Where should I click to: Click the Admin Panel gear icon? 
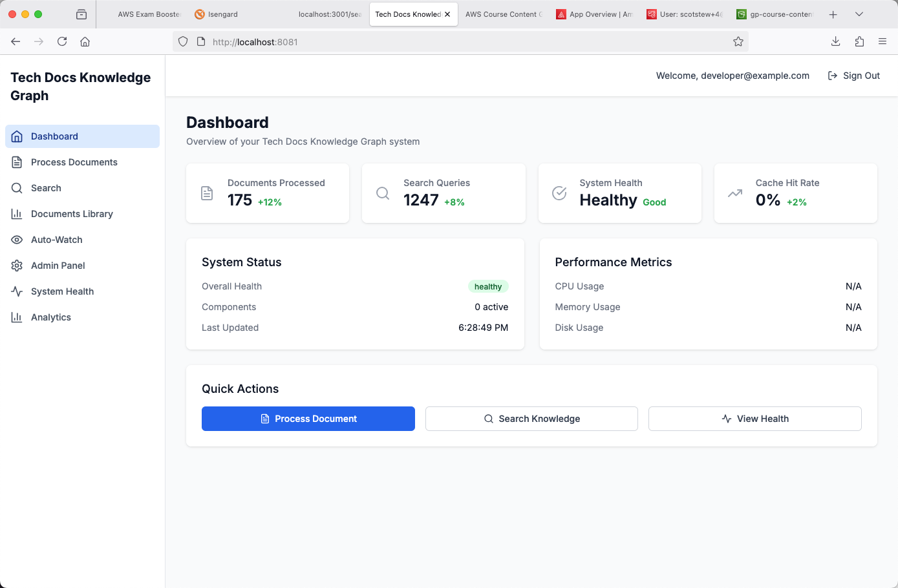click(x=17, y=266)
